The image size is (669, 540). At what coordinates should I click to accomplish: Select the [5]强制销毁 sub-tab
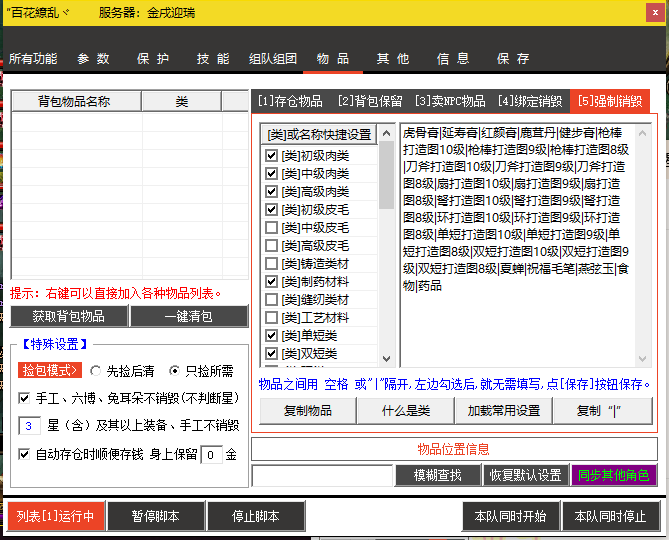610,102
